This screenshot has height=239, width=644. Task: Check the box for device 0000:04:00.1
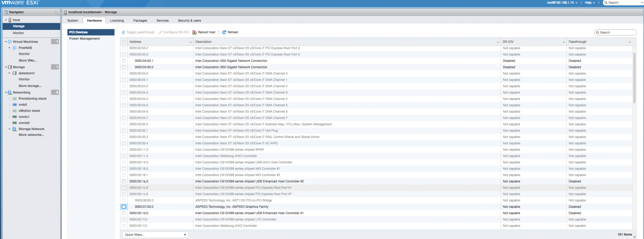(124, 61)
